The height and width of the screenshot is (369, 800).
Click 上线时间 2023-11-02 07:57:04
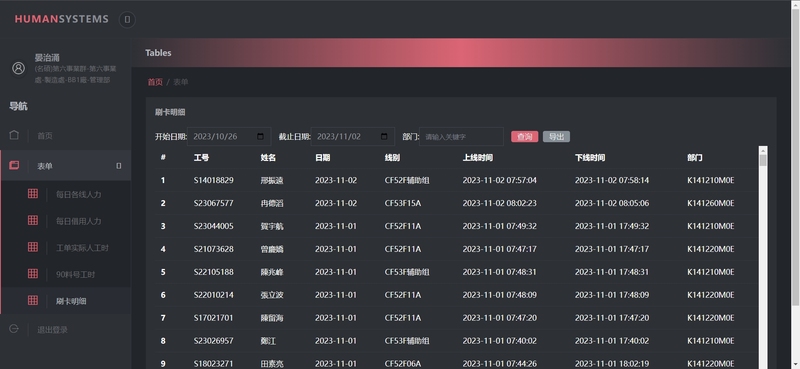(x=499, y=180)
